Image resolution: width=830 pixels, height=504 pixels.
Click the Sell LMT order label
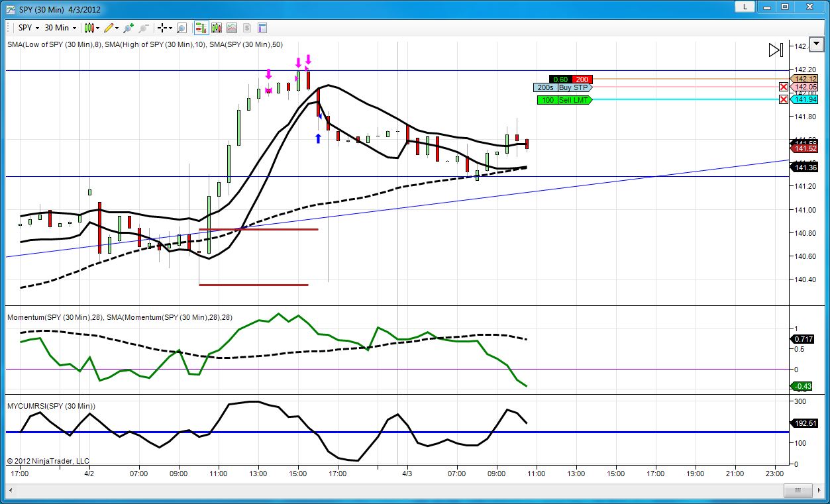tap(574, 100)
